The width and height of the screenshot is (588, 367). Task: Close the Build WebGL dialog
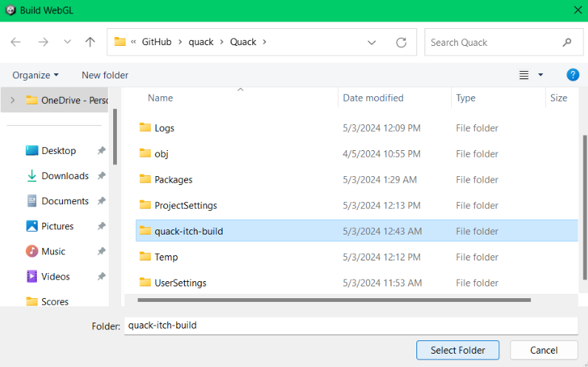[x=578, y=10]
